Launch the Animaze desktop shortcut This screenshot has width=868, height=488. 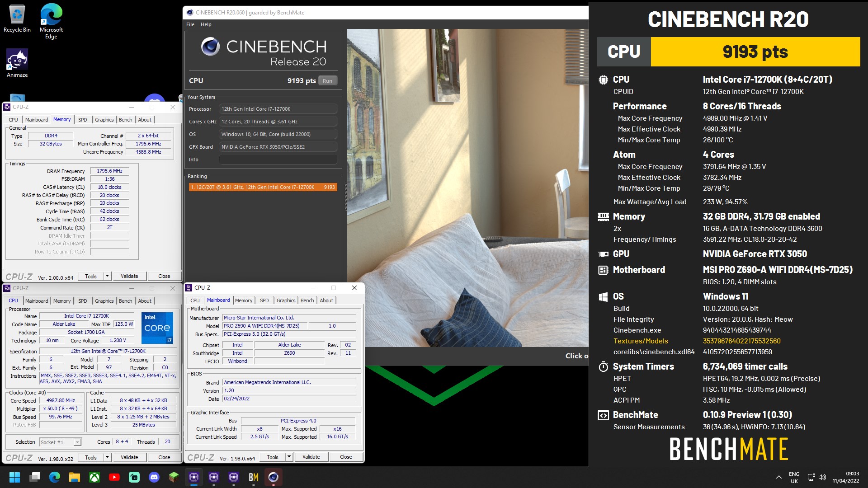tap(17, 63)
